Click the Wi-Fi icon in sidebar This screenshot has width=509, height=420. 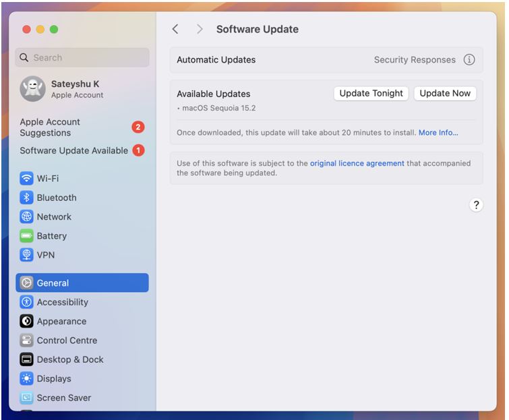tap(26, 179)
